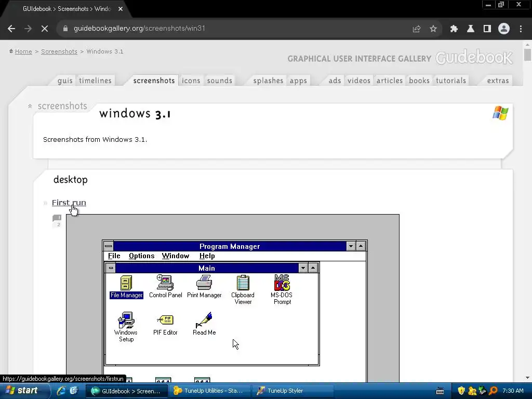Open the guis tab
Screen dimensions: 532x399
coord(65,81)
